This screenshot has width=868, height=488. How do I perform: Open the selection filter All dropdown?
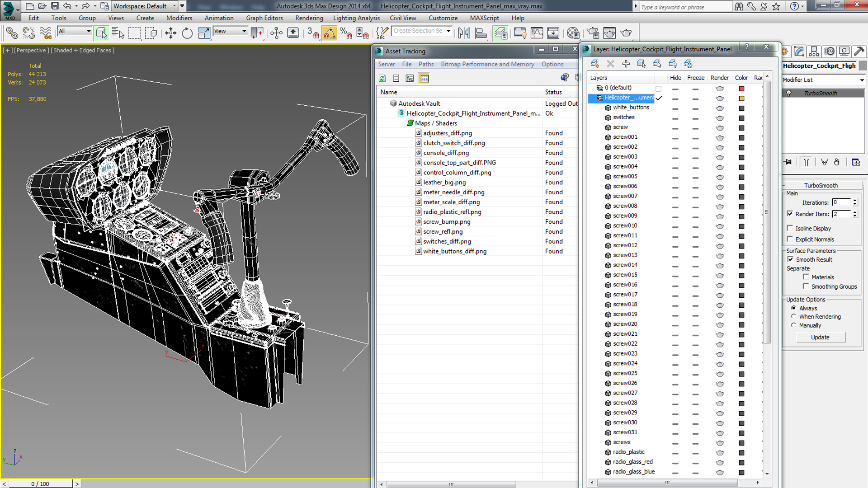[x=75, y=31]
